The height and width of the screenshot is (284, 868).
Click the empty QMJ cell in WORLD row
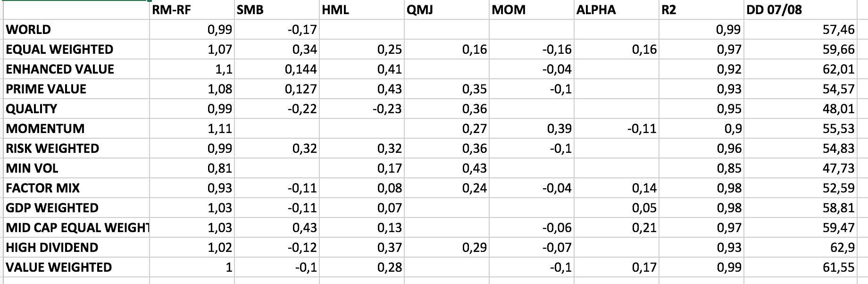click(x=446, y=30)
